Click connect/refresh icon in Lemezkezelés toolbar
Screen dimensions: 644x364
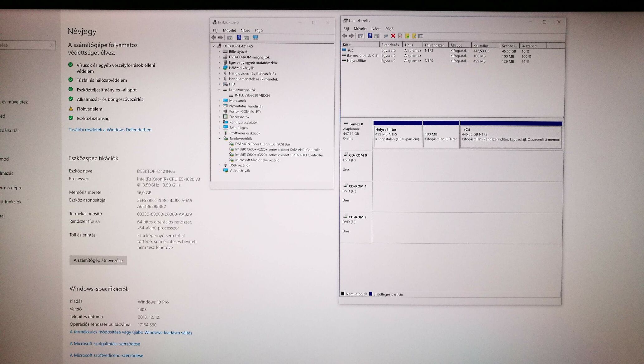386,36
